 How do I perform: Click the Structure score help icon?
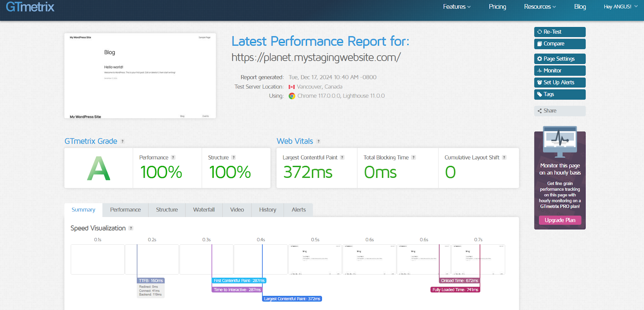click(x=233, y=157)
